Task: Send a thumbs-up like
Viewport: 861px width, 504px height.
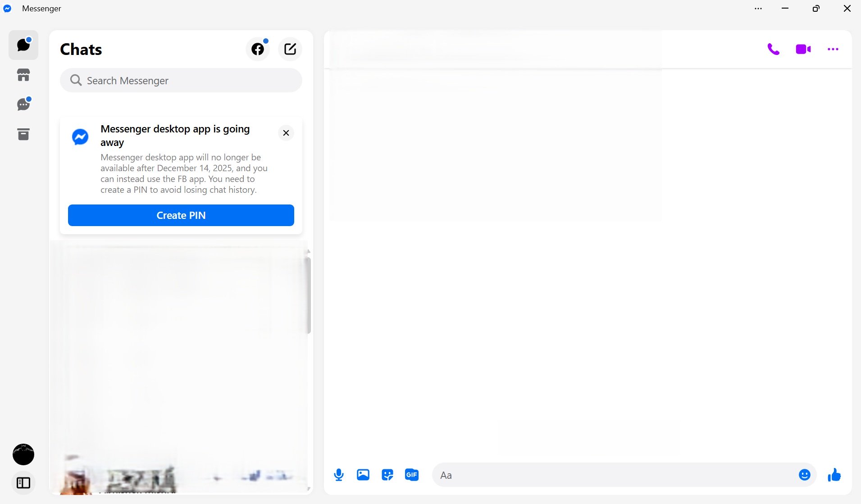Action: (834, 475)
